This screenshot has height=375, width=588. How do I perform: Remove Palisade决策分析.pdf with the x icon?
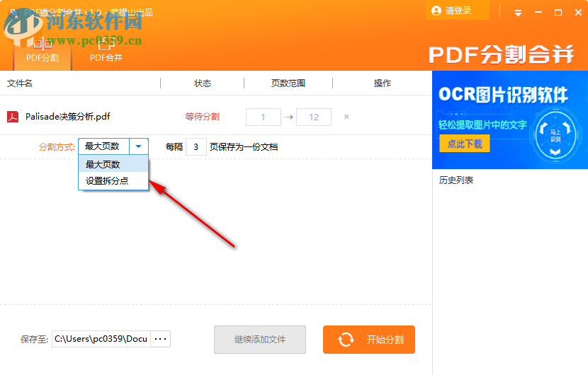pos(346,117)
